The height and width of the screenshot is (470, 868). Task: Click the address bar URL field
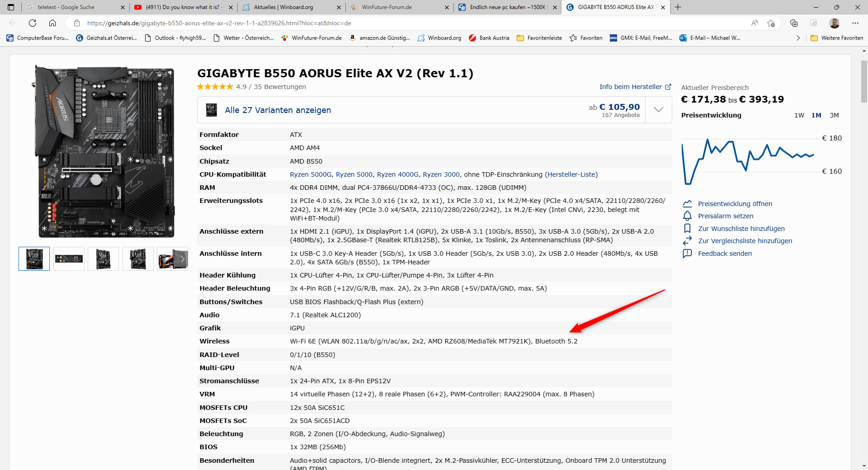tap(407, 23)
